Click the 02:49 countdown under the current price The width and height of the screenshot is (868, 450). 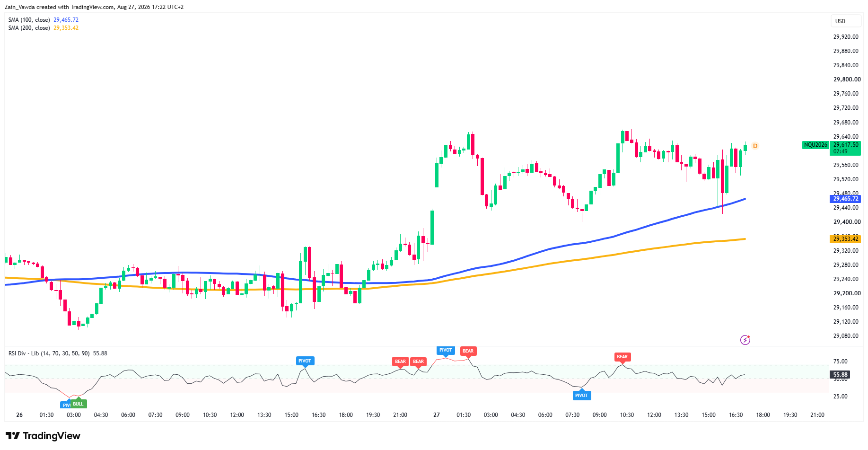tap(840, 151)
